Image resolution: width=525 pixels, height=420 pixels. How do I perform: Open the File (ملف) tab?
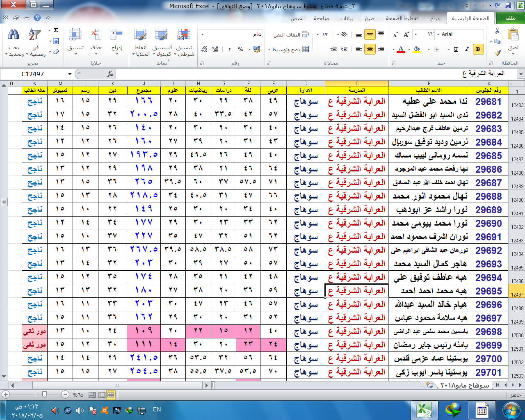tap(510, 18)
